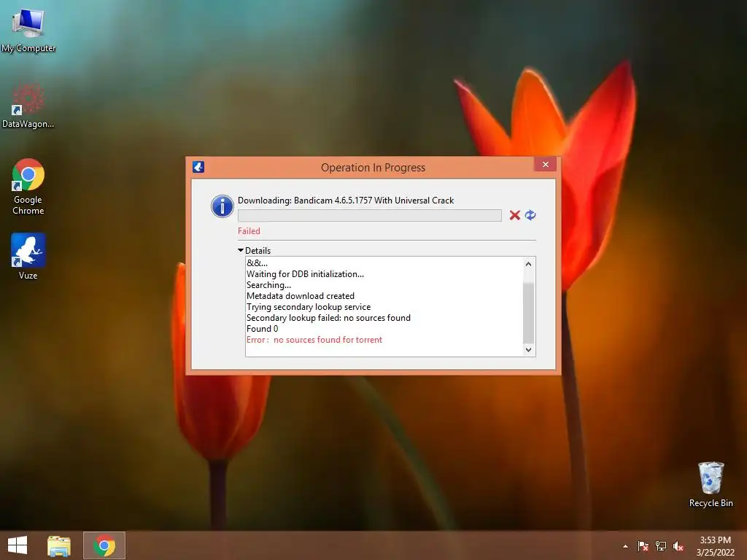
Task: Open the Action Center flag icon
Action: coord(643,546)
